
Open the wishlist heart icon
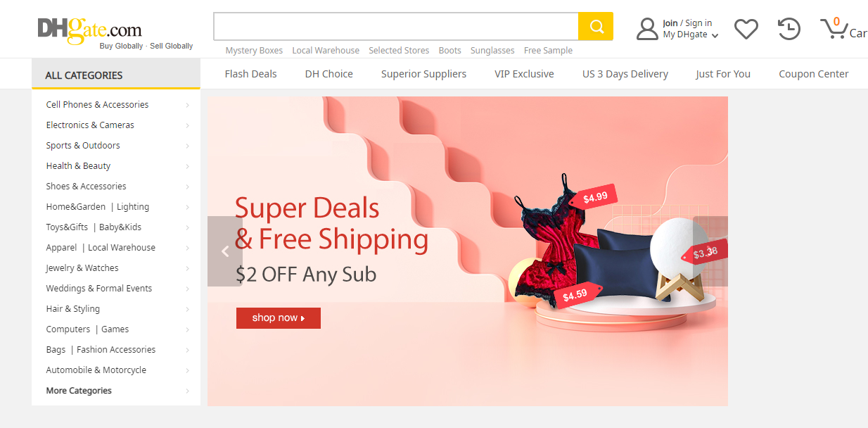click(x=746, y=29)
